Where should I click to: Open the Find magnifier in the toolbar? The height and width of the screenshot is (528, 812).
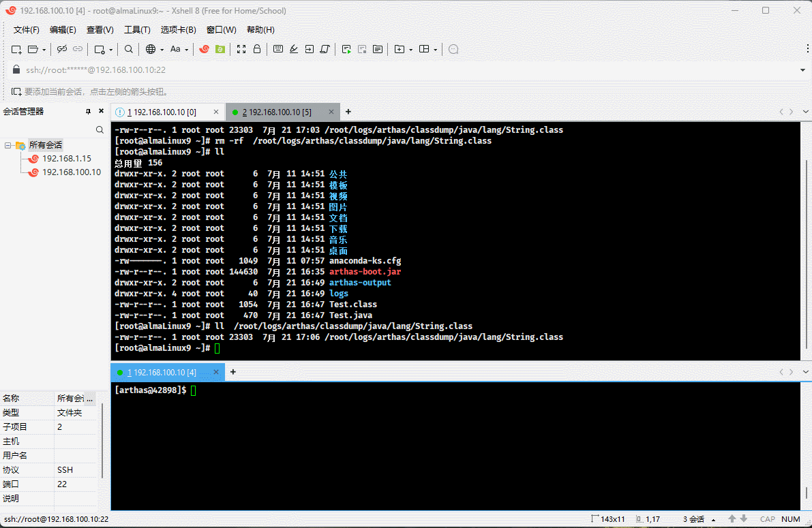[x=129, y=49]
